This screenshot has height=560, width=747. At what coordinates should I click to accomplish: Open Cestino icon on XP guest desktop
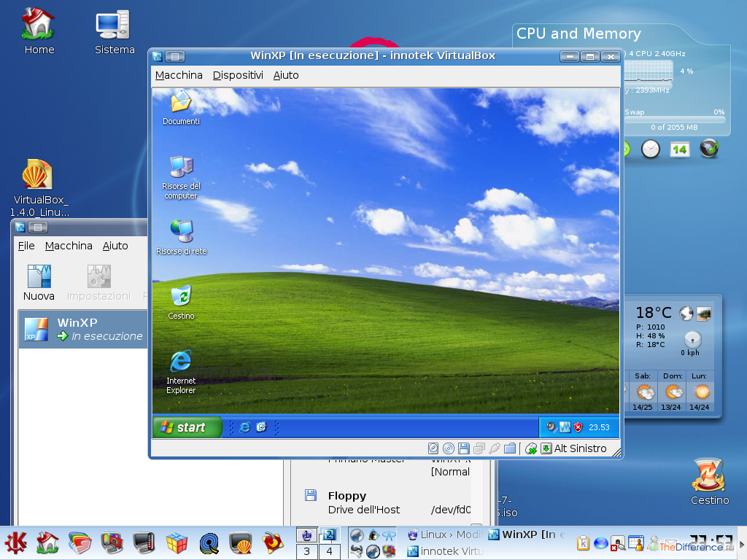click(181, 303)
